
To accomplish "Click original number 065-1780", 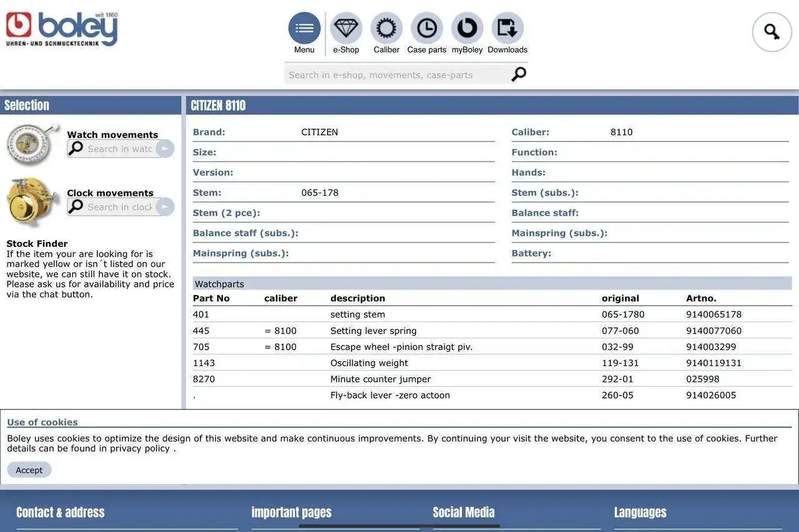I will pyautogui.click(x=623, y=314).
